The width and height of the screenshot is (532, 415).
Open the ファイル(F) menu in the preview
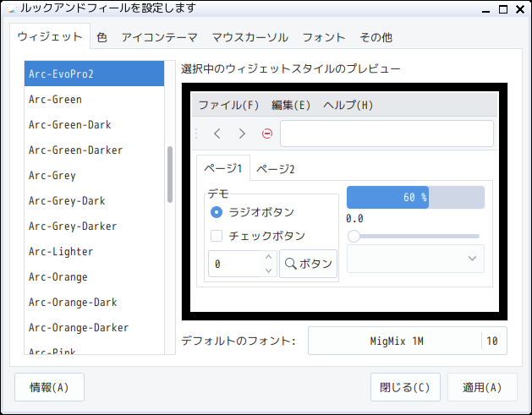tap(228, 105)
